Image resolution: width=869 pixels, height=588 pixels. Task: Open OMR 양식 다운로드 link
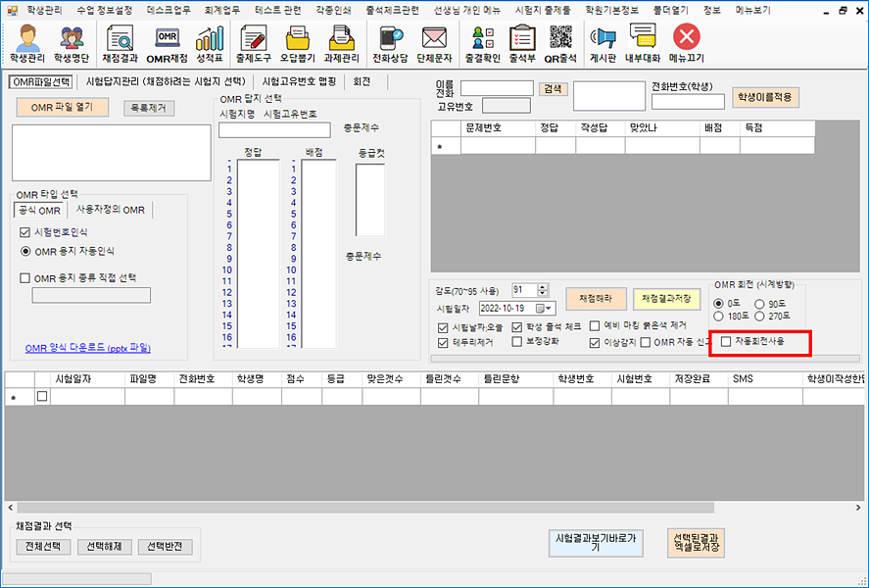tap(87, 348)
